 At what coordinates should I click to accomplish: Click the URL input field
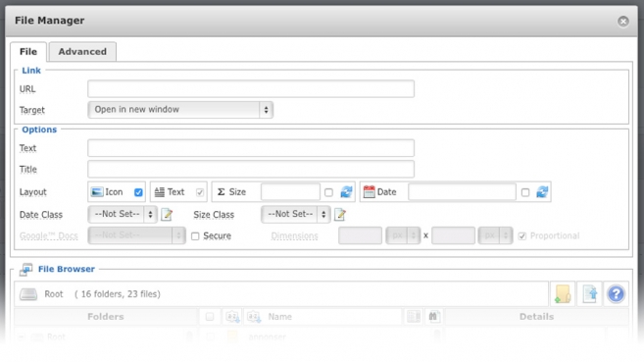[x=251, y=88]
